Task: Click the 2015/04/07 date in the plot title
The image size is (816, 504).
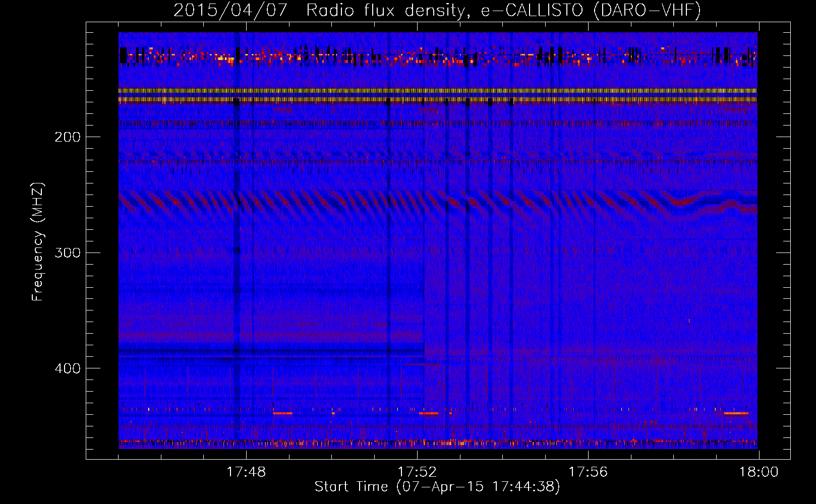Action: [230, 10]
